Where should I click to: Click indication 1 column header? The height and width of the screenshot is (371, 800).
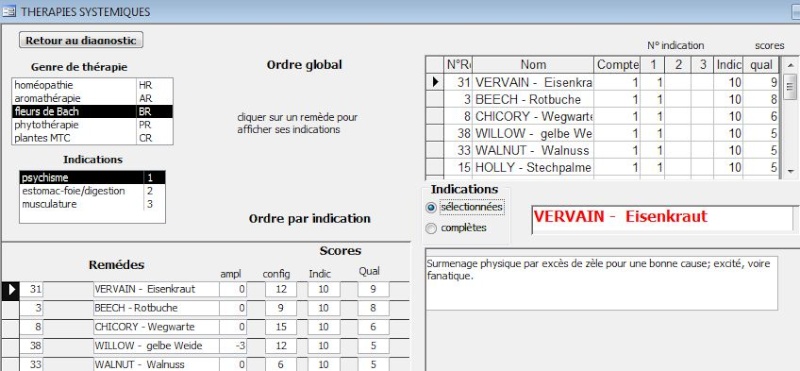[653, 65]
